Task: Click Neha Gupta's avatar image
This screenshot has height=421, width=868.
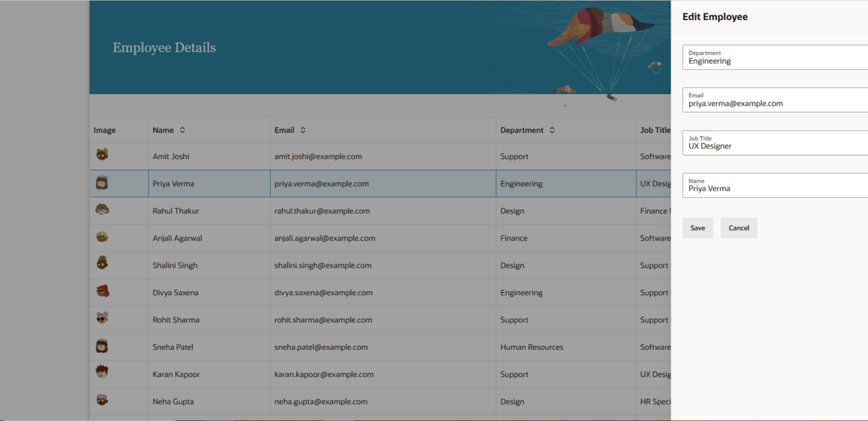Action: point(102,400)
